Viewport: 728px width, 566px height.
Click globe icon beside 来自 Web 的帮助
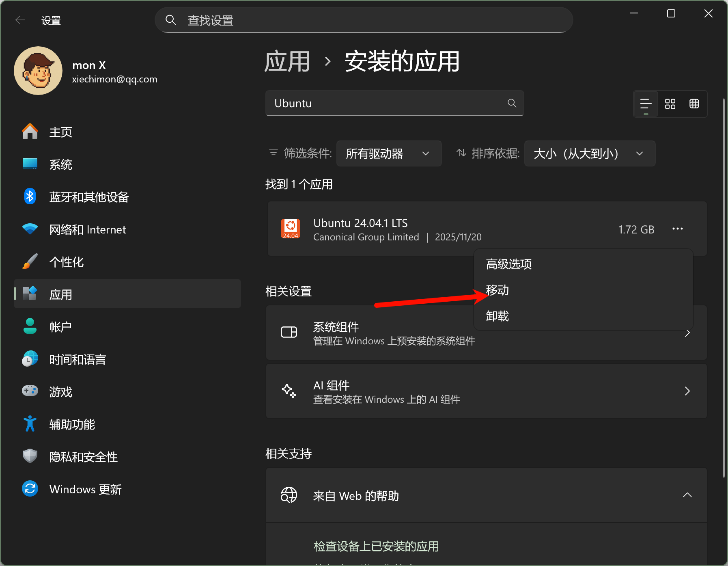tap(289, 495)
